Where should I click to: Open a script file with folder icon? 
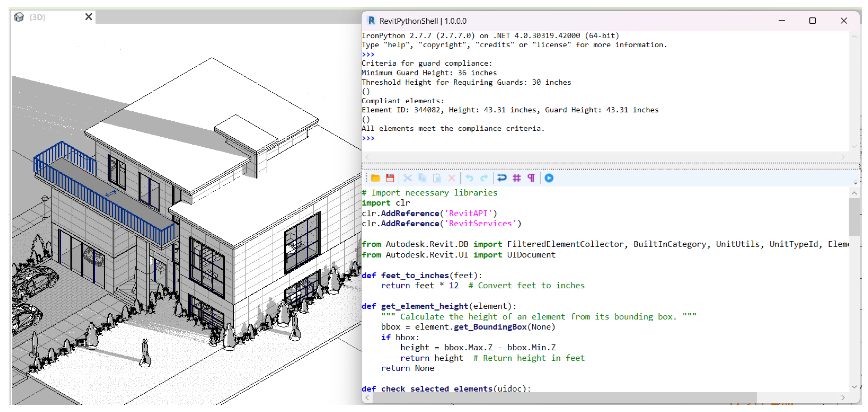(x=375, y=178)
